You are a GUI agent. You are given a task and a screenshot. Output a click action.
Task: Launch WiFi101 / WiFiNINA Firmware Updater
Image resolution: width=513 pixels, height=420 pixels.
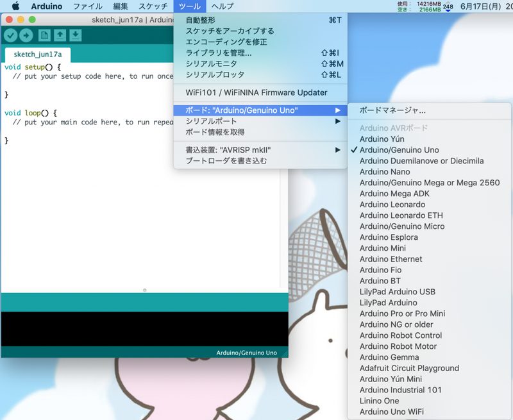click(260, 92)
